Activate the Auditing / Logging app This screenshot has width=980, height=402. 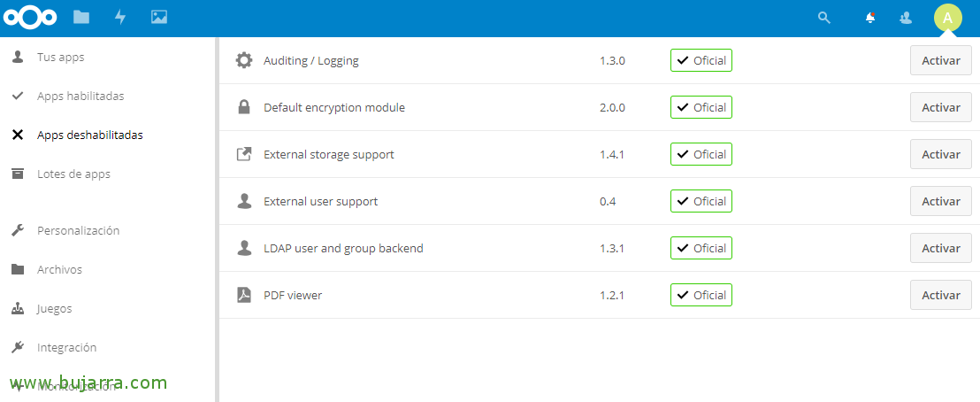pos(940,60)
